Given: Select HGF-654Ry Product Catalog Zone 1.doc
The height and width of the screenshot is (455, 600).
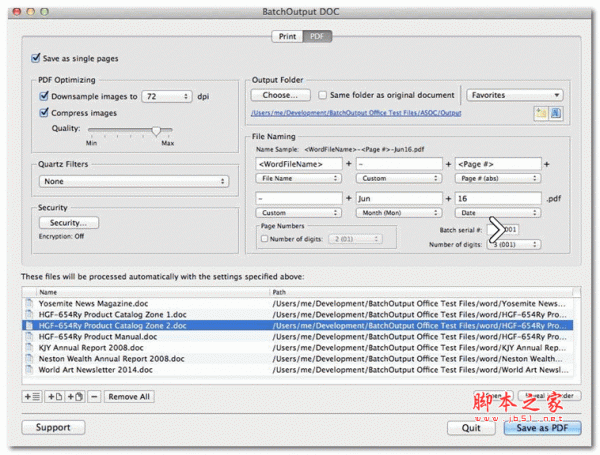Looking at the screenshot, I should 297,315.
